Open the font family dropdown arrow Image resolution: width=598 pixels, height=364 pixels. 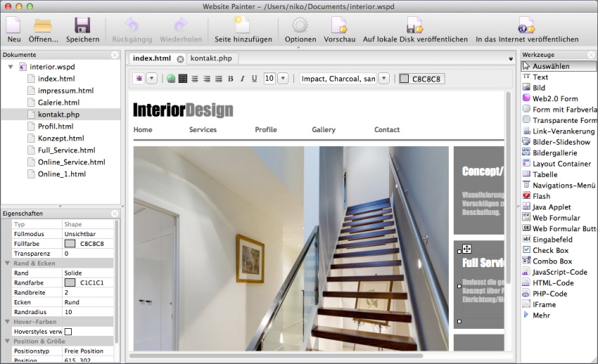[383, 79]
